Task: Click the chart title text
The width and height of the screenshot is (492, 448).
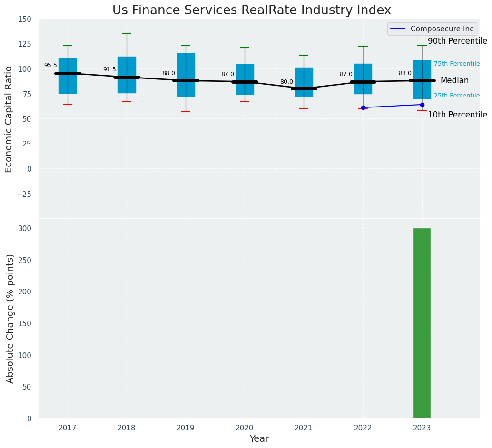Action: click(252, 10)
